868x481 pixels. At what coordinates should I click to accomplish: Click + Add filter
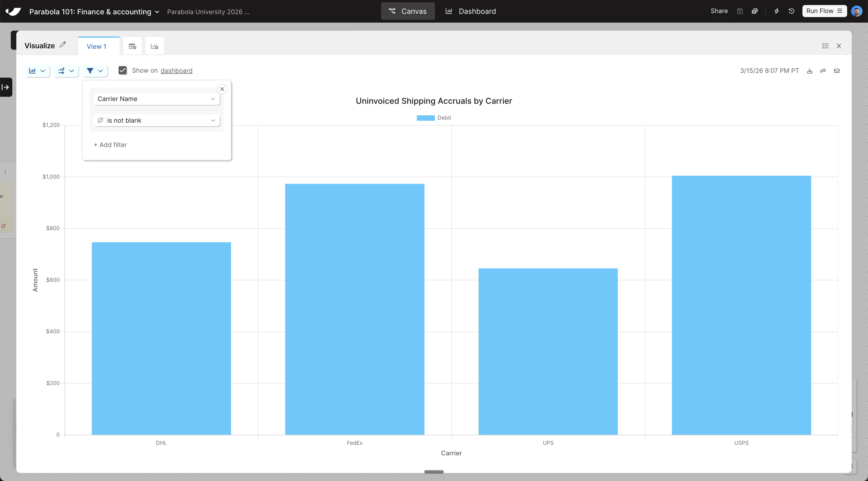point(110,145)
